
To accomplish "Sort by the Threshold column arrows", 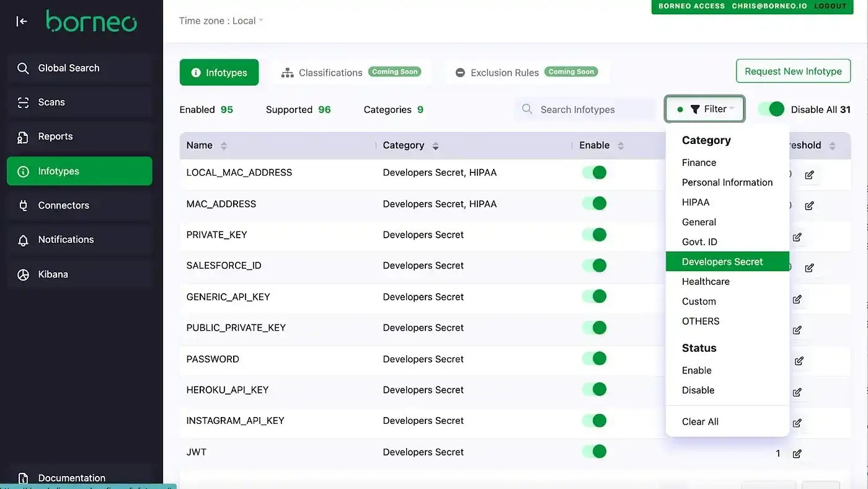I will [832, 146].
